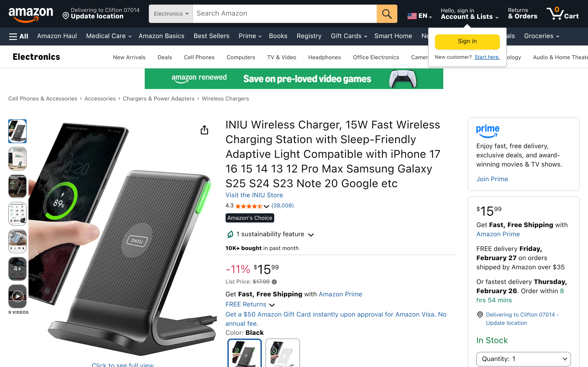The image size is (588, 367).
Task: Select the White color swatch
Action: click(283, 353)
